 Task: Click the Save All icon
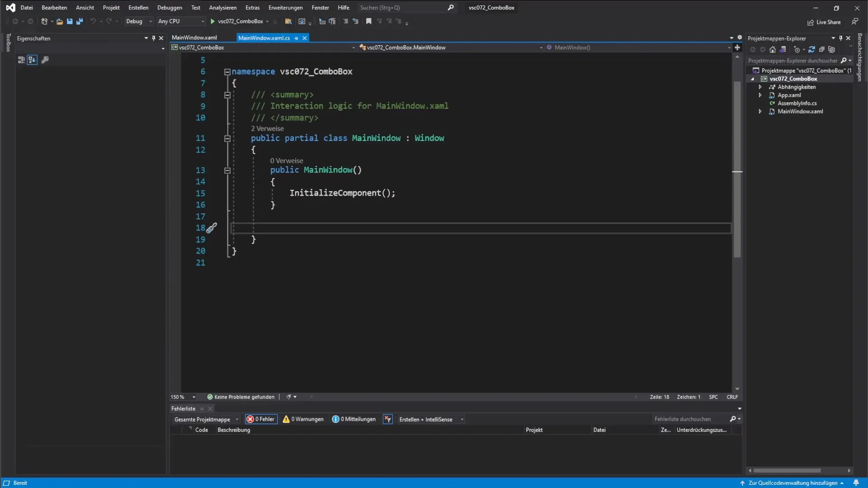click(80, 21)
